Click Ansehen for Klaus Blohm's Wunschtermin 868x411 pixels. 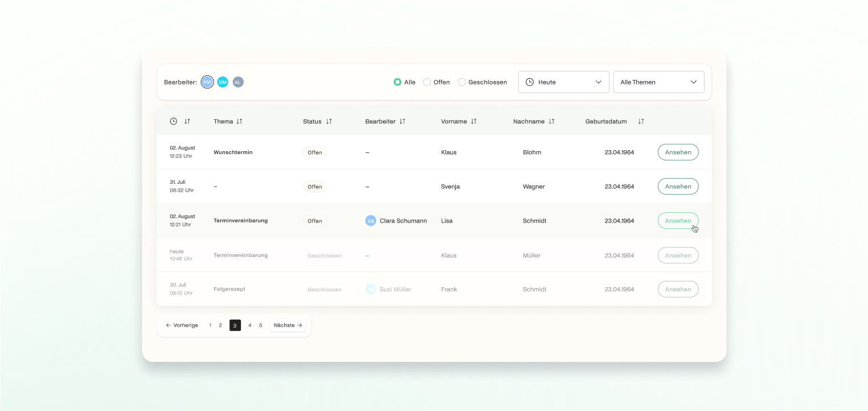coord(678,152)
